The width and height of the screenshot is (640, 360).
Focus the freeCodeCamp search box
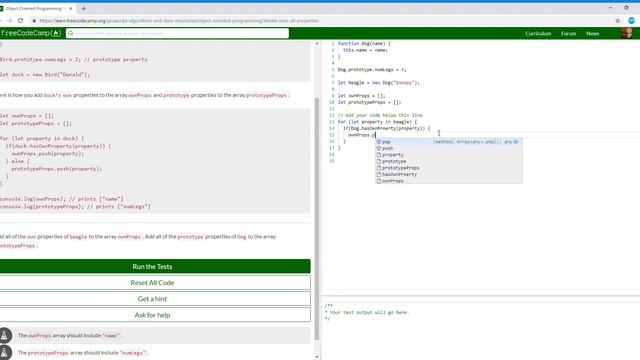click(178, 33)
